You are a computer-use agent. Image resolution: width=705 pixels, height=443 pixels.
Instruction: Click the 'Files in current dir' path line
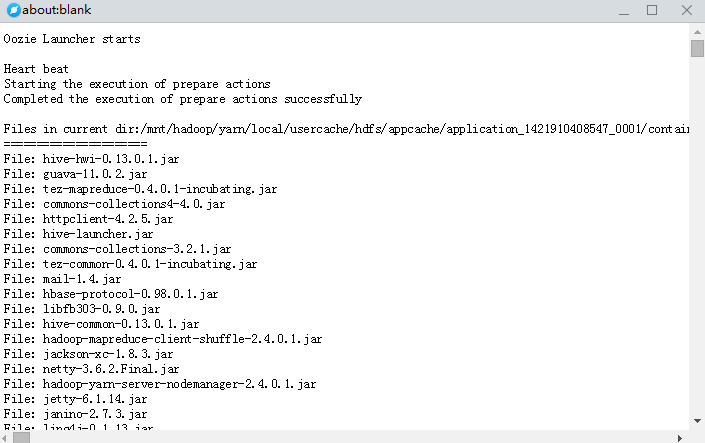pyautogui.click(x=346, y=129)
